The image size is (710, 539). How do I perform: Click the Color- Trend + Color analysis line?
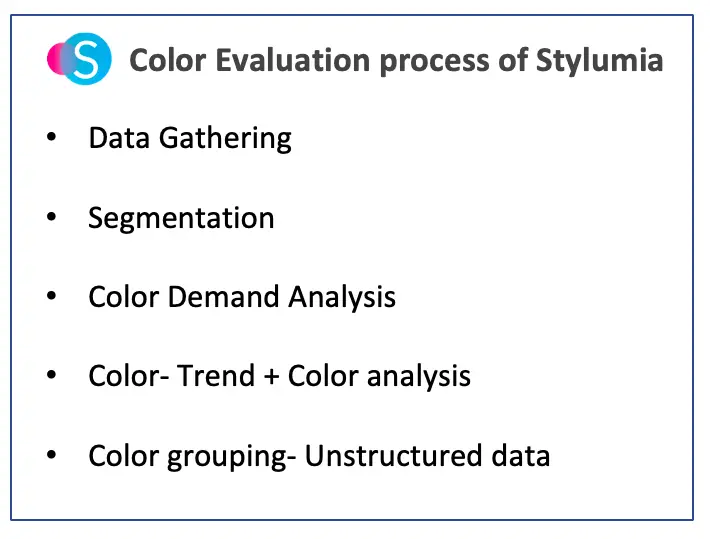click(x=279, y=376)
